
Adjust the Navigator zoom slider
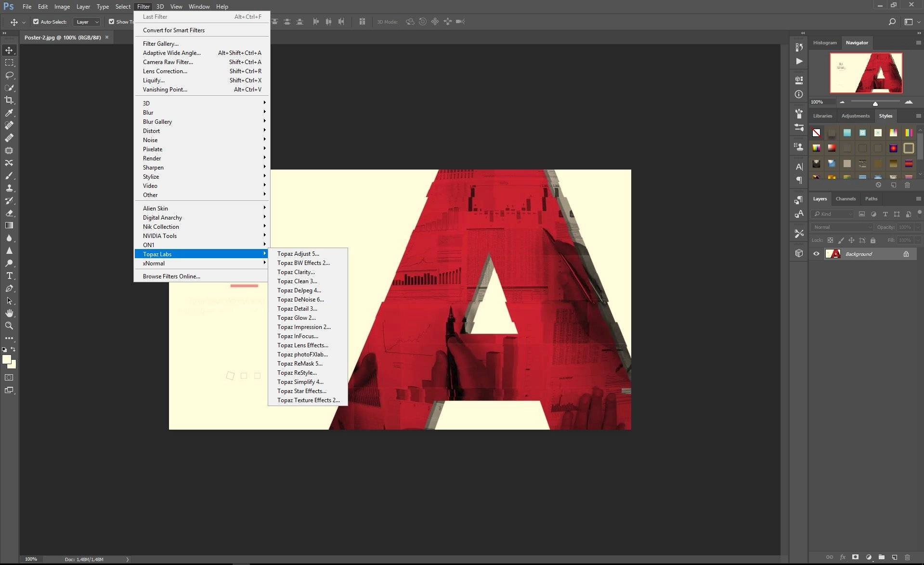click(875, 103)
